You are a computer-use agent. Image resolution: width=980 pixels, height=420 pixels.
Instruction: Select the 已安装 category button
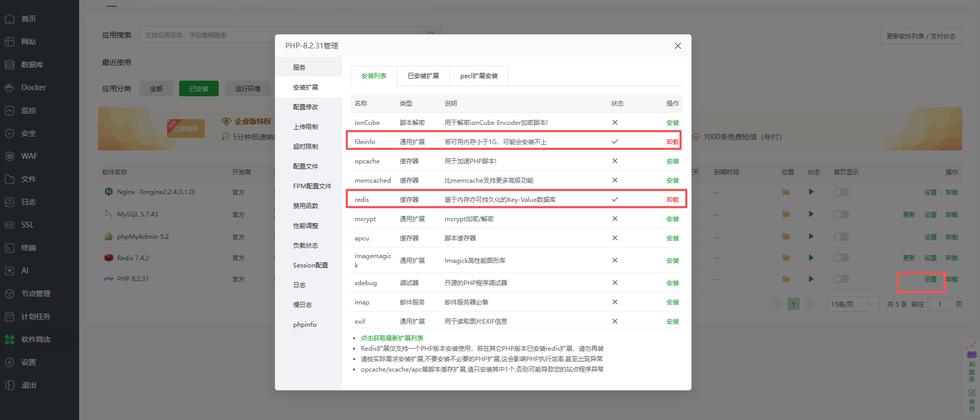(x=199, y=88)
